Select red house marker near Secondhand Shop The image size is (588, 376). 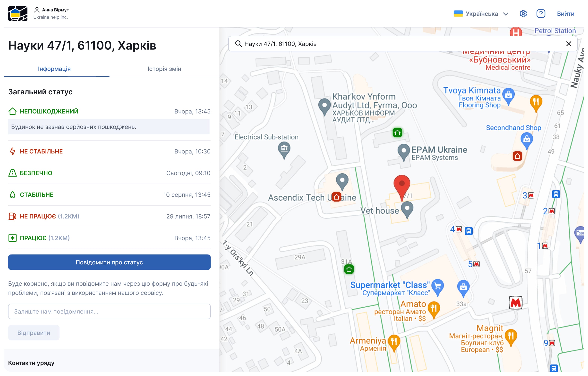(x=517, y=156)
